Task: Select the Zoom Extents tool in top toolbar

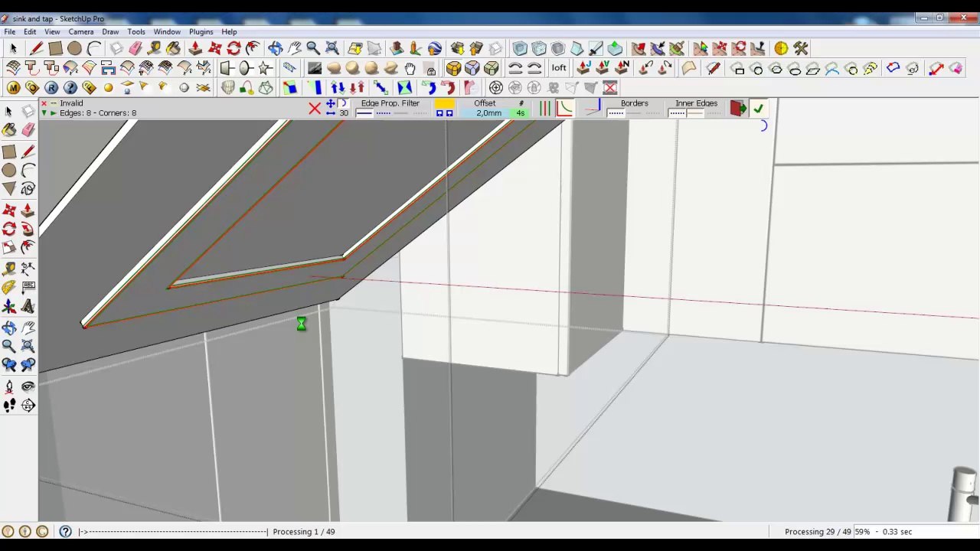Action: click(x=332, y=48)
